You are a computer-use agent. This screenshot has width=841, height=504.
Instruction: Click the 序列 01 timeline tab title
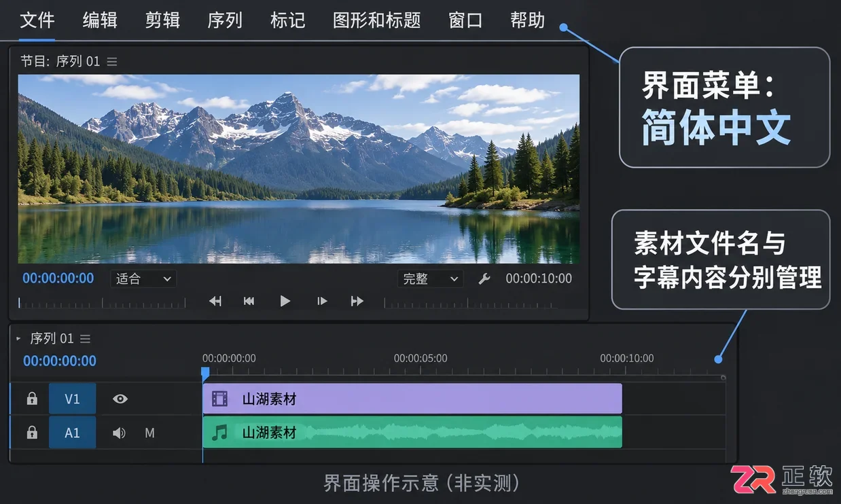click(52, 338)
